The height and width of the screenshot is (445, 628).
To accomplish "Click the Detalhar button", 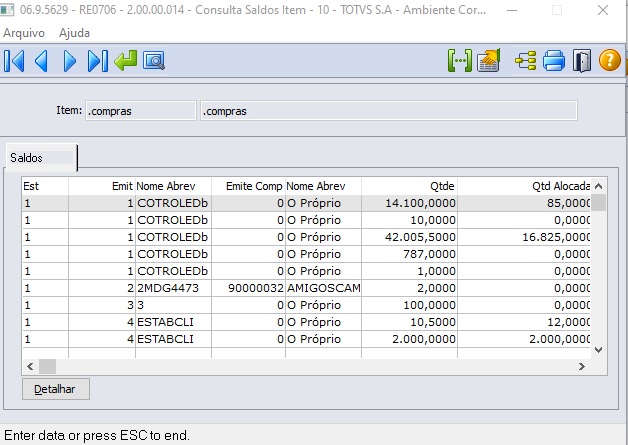I will click(56, 389).
